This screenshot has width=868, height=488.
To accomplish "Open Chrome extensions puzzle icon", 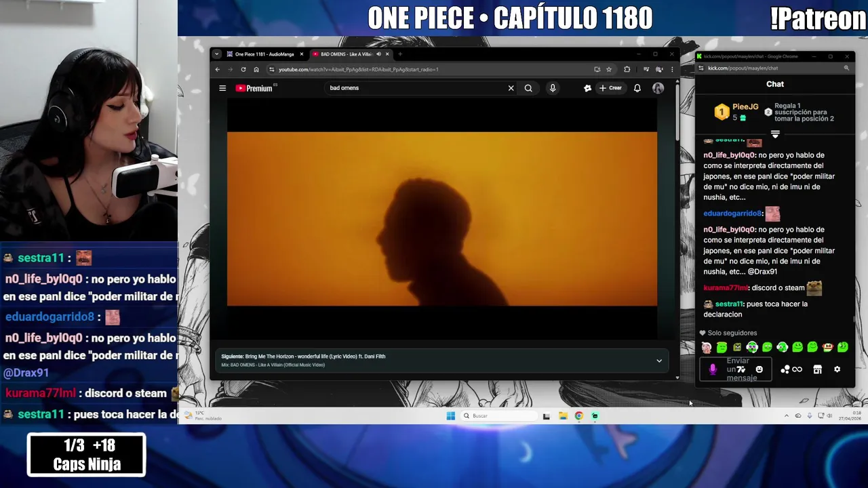I will 627,69.
